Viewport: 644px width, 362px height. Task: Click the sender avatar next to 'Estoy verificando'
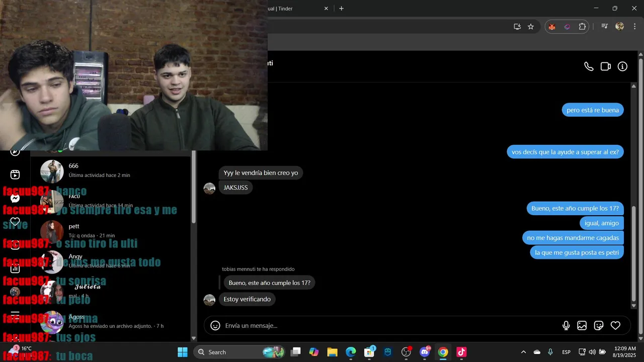pyautogui.click(x=209, y=300)
